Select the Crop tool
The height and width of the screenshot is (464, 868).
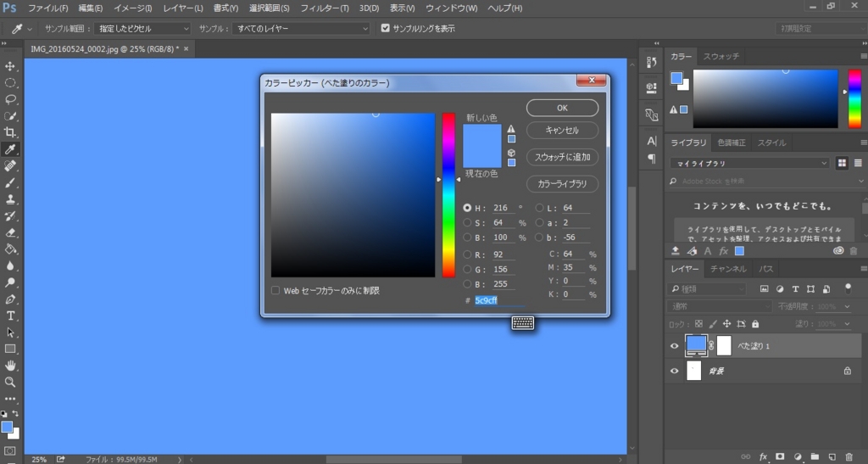tap(10, 132)
